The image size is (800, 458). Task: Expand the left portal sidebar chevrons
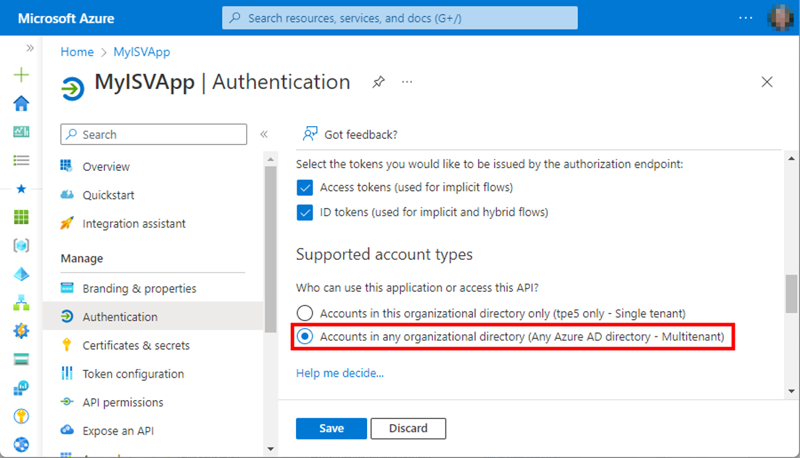click(x=30, y=48)
